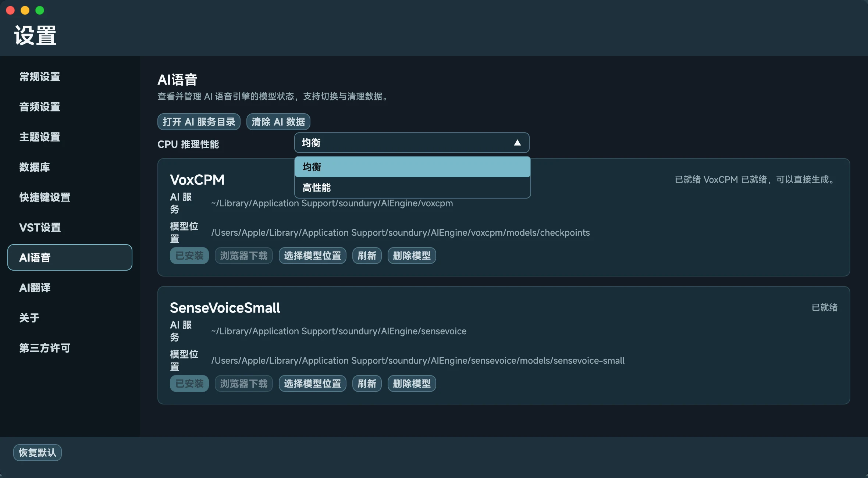
Task: Open VST设置 page
Action: click(70, 227)
